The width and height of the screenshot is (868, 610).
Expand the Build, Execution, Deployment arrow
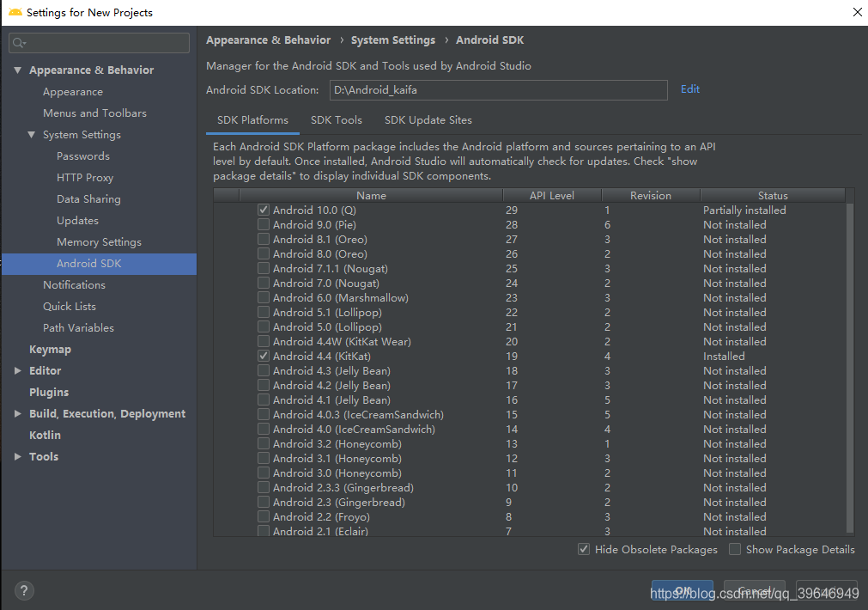pyautogui.click(x=18, y=414)
